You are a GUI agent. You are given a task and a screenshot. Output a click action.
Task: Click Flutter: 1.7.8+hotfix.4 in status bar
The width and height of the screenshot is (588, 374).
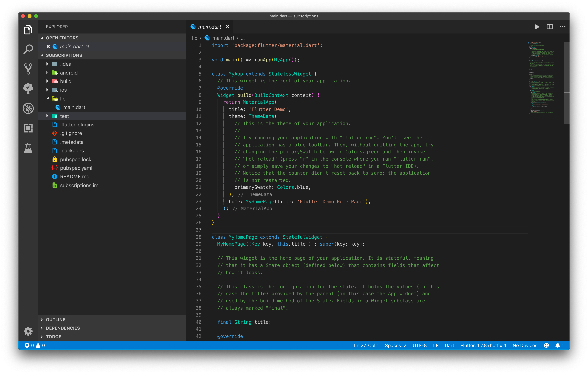483,345
